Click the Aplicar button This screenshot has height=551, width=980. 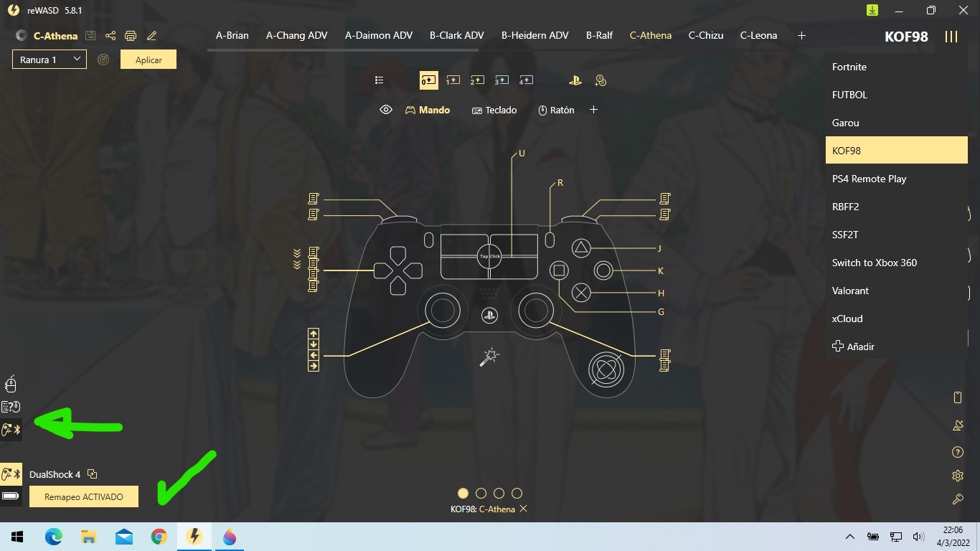(x=149, y=60)
